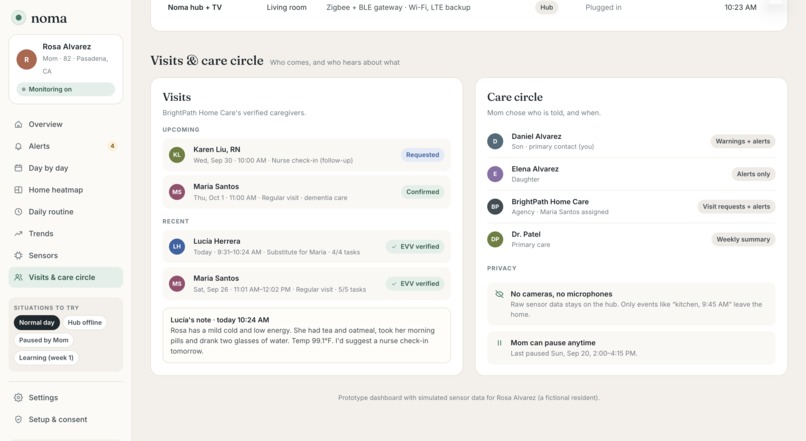Click Lucia Herrera's LH avatar
Image resolution: width=806 pixels, height=441 pixels.
click(177, 247)
